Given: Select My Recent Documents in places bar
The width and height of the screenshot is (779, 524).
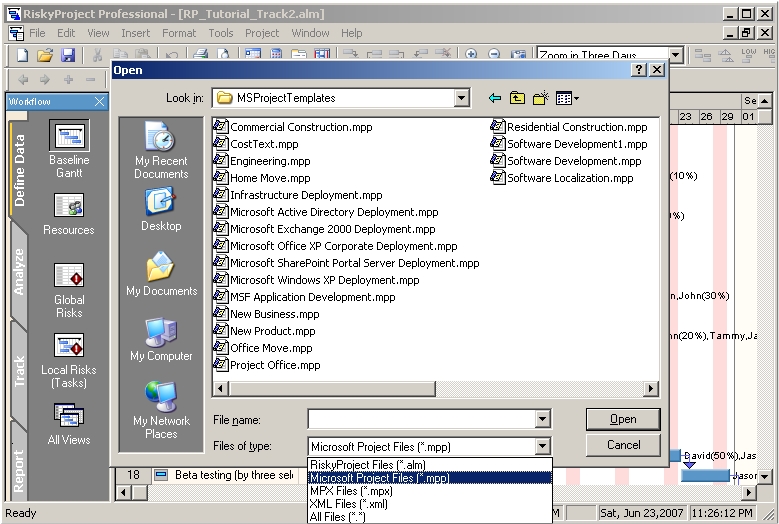Looking at the screenshot, I should click(161, 150).
